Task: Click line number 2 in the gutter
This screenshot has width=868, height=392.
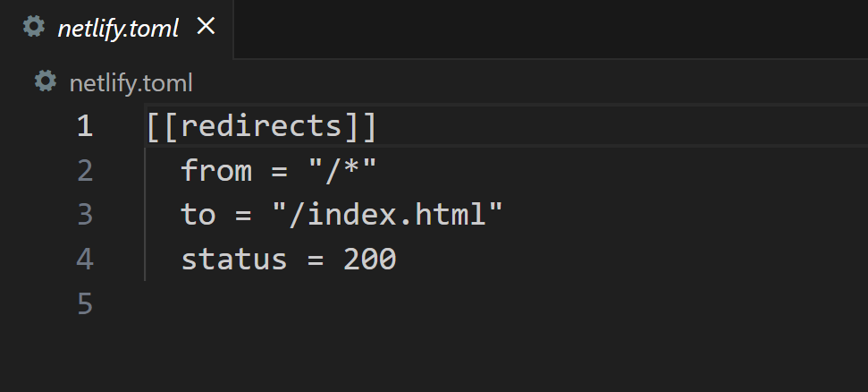Action: point(85,170)
